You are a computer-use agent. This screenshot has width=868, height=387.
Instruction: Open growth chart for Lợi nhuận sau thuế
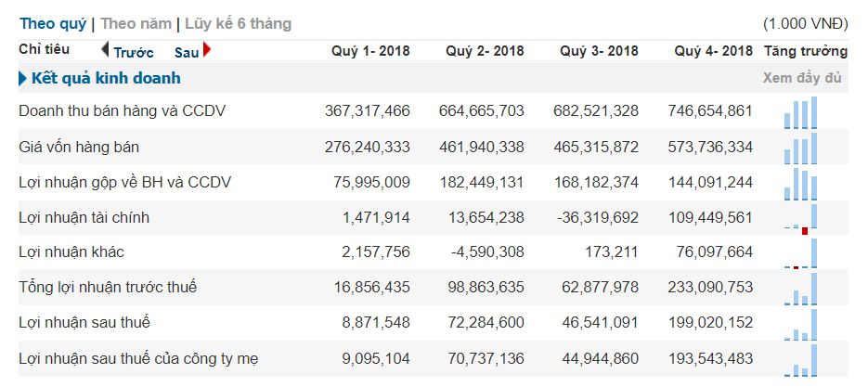[800, 323]
